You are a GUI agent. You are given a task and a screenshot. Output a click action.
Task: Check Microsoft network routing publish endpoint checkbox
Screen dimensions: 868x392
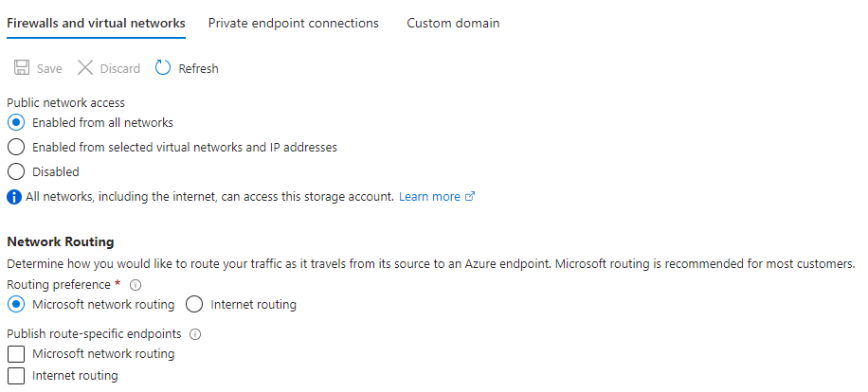click(16, 354)
